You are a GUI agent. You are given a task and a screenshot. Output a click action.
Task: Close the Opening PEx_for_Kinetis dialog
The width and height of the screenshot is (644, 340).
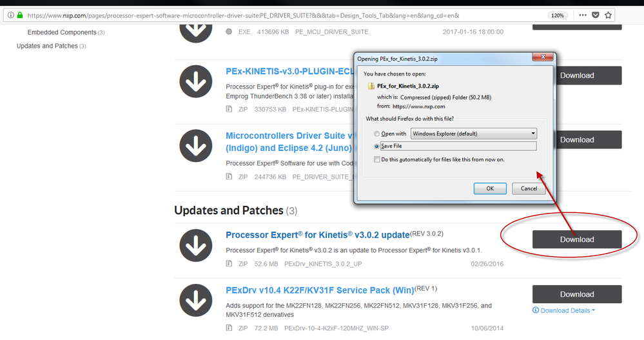[x=543, y=57]
